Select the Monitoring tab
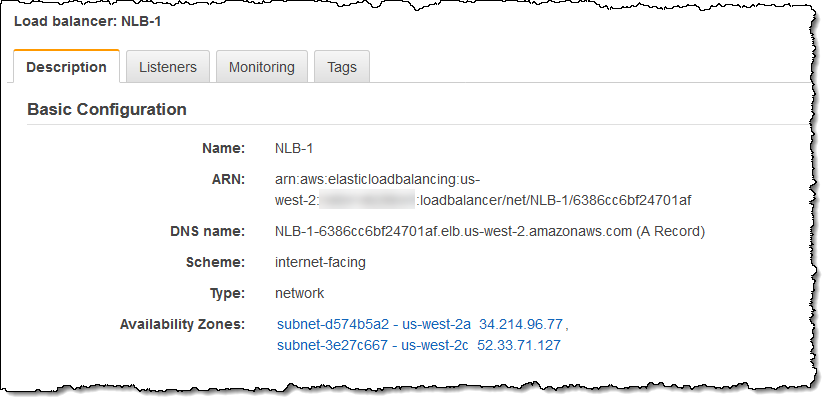 point(262,67)
